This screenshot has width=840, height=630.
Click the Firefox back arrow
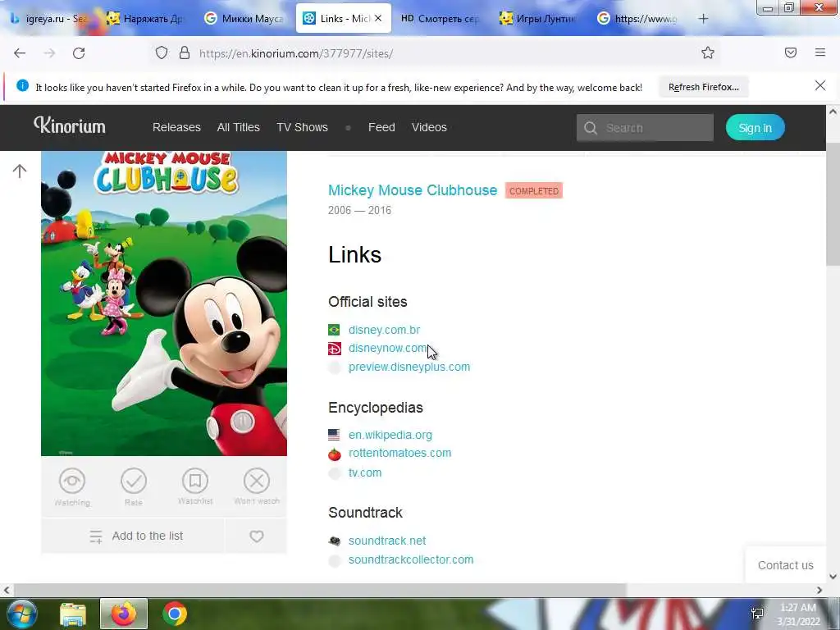20,53
